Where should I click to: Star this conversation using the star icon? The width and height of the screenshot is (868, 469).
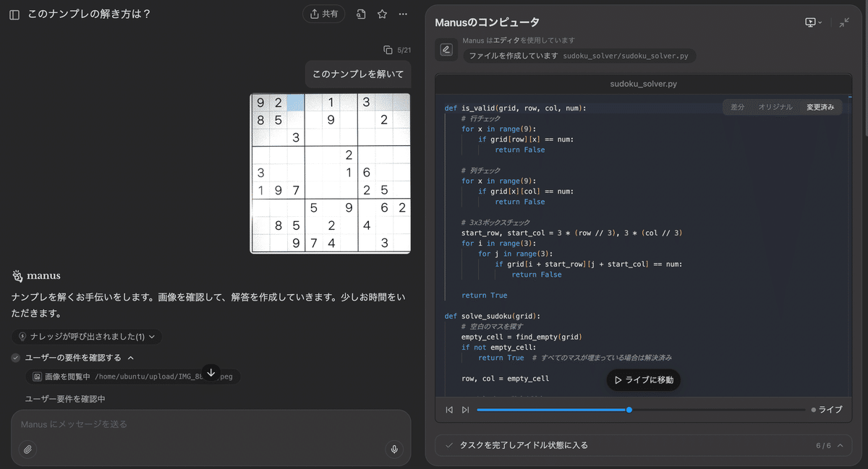[x=382, y=14]
